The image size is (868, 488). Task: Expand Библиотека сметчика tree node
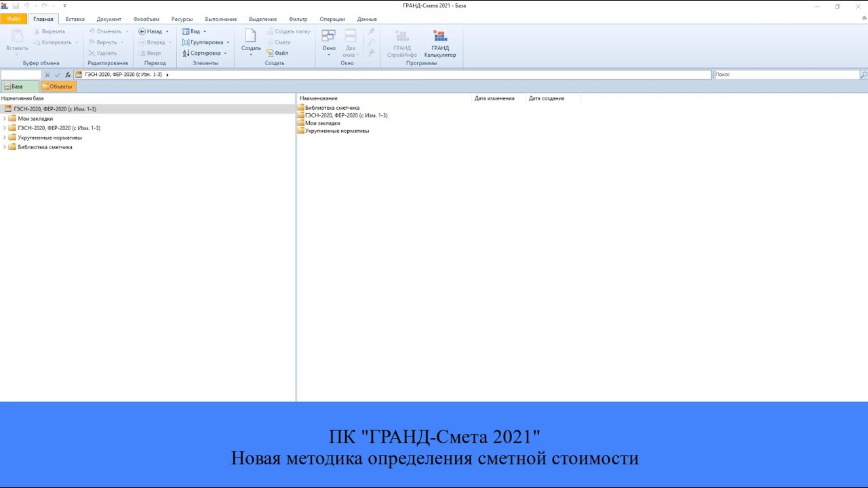[x=5, y=147]
